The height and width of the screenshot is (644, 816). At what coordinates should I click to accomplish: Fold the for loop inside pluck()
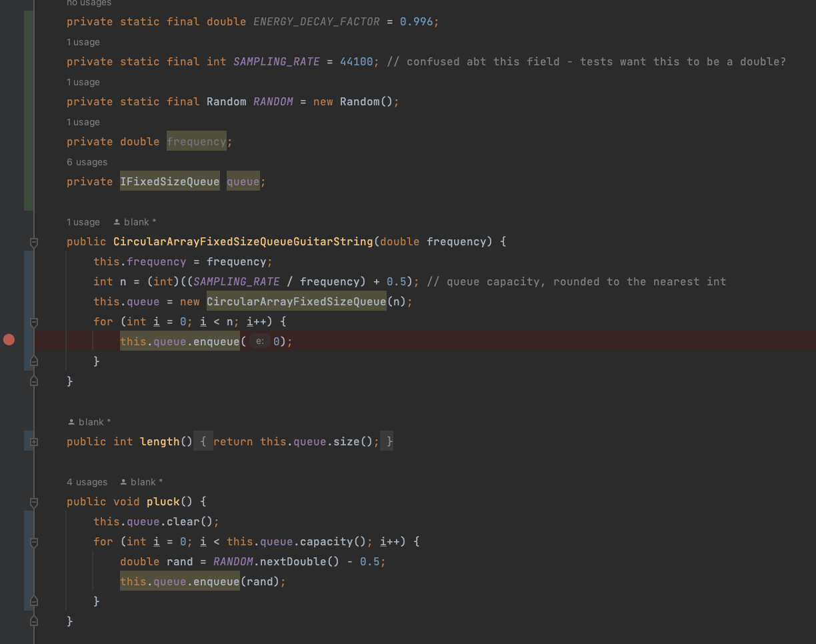click(34, 542)
